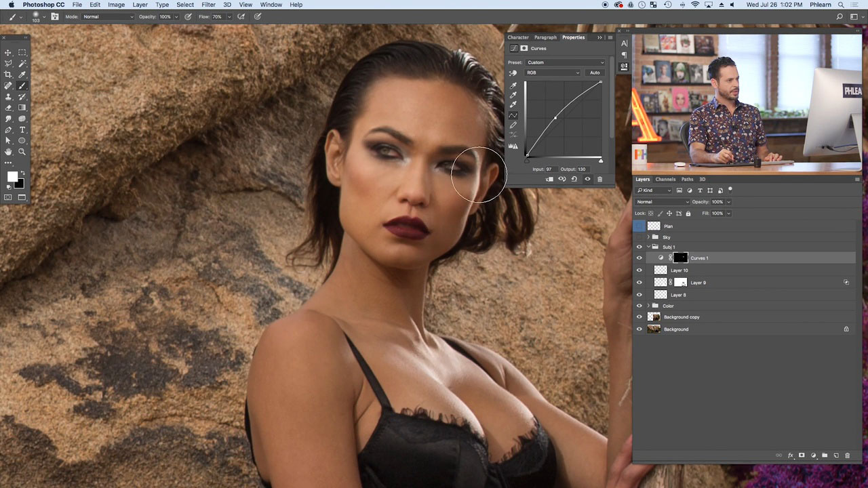Select the Zoom tool

pos(22,152)
